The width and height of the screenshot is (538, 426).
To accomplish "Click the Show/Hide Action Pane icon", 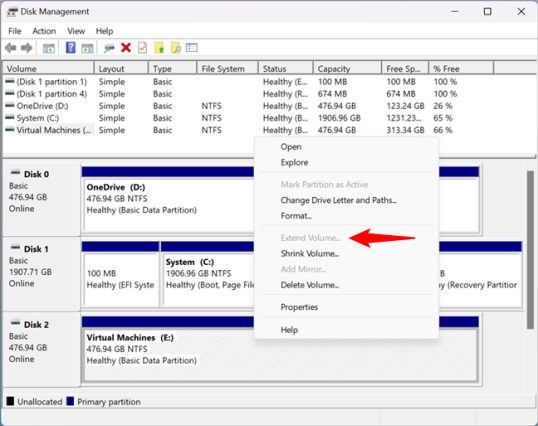I will pos(87,48).
